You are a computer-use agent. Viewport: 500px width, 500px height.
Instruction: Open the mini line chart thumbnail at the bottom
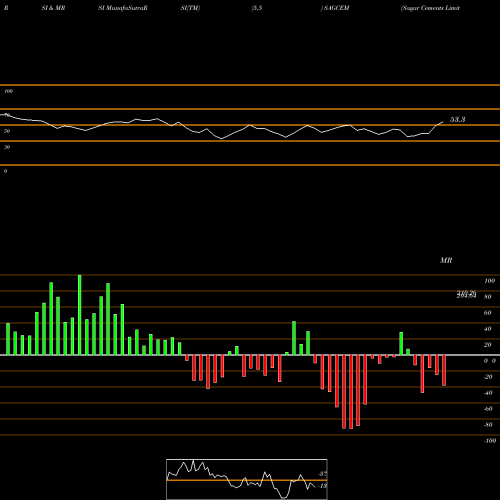[x=247, y=479]
